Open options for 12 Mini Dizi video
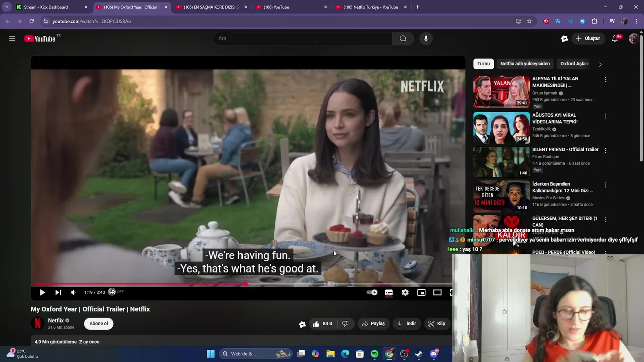This screenshot has height=362, width=644. [606, 185]
